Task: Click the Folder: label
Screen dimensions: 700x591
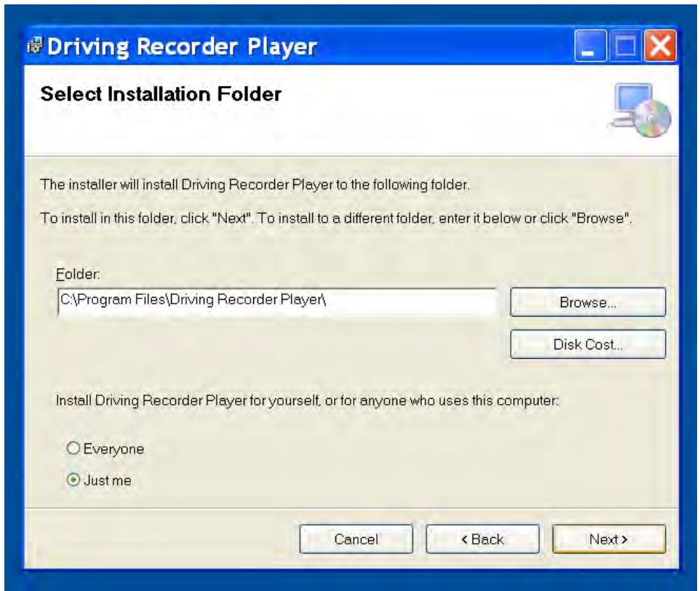Action: point(78,274)
